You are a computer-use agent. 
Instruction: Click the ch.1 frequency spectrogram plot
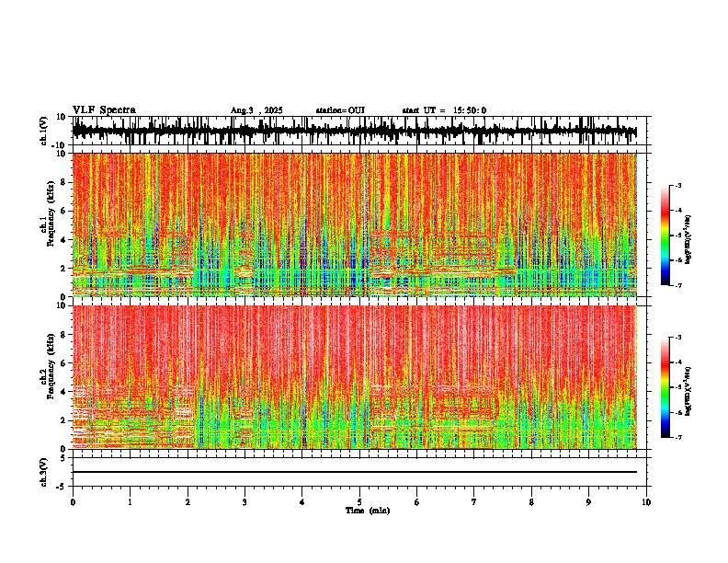[x=355, y=224]
